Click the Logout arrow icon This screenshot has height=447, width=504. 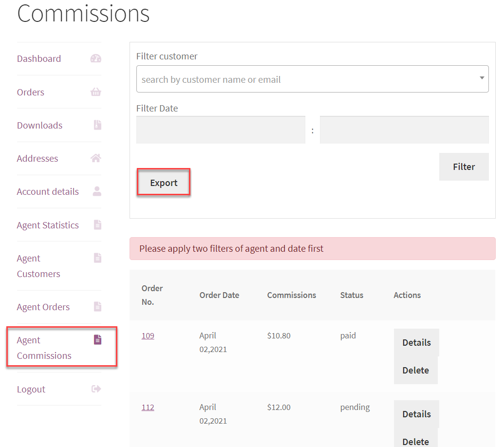point(96,389)
